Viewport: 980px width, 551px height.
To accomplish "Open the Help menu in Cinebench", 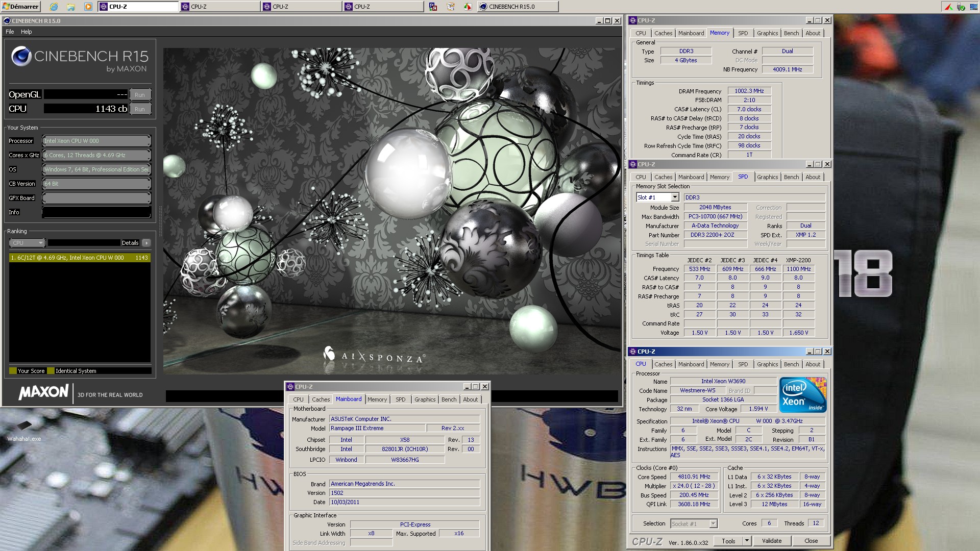I will tap(27, 32).
